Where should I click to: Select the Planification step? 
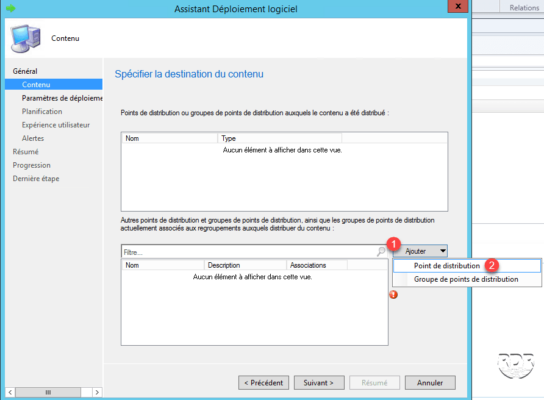click(42, 111)
